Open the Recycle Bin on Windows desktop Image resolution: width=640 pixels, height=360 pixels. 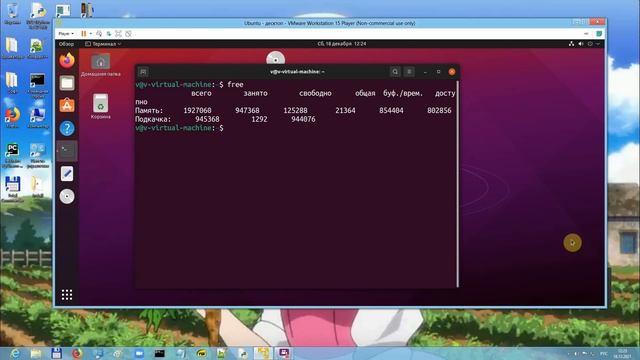tap(12, 13)
